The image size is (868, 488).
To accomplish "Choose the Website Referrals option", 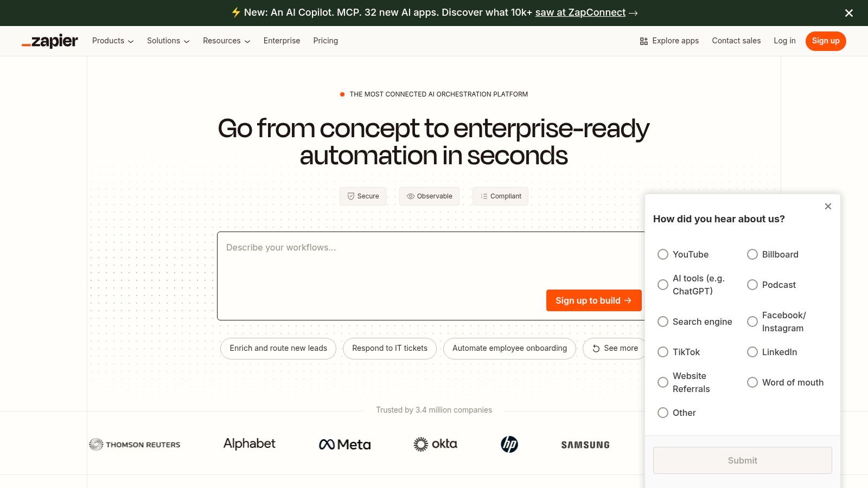I will 663,382.
